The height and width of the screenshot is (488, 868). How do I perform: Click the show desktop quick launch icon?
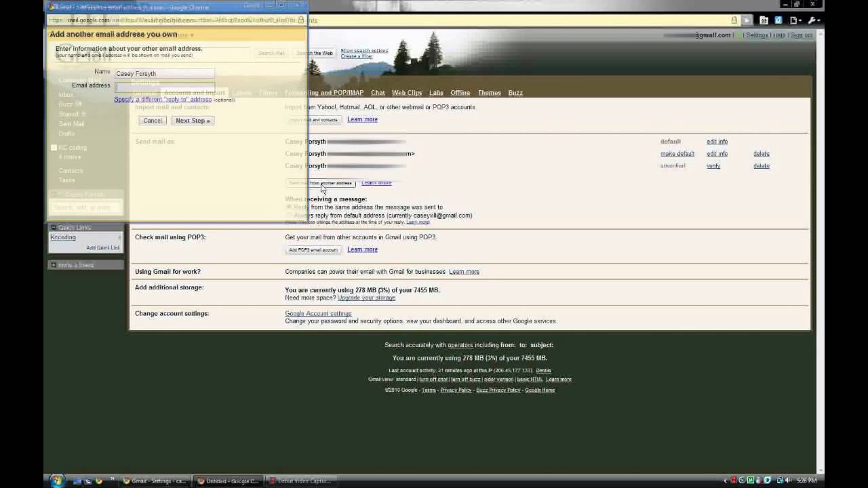click(77, 481)
